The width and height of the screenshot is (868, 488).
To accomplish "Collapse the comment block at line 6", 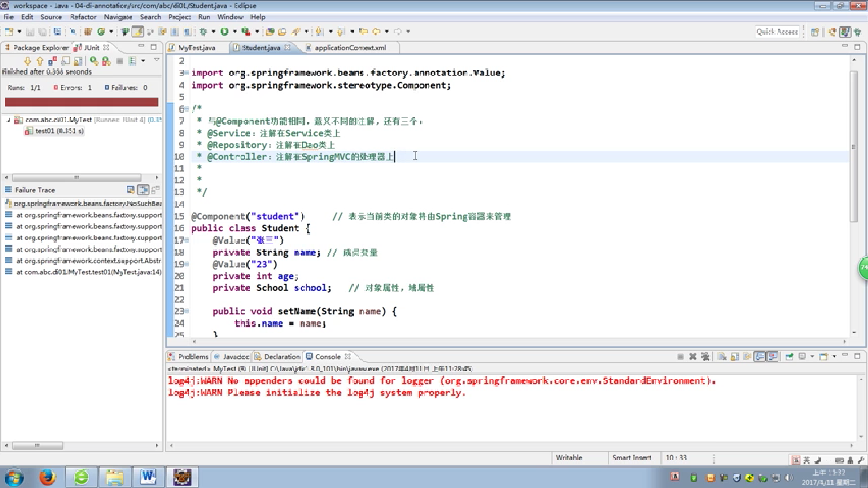I will click(x=187, y=109).
